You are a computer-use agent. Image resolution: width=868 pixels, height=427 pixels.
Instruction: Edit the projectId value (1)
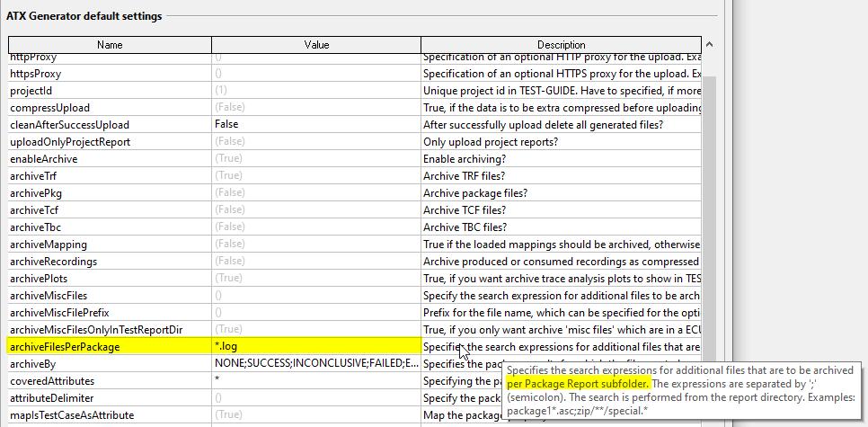pos(316,90)
